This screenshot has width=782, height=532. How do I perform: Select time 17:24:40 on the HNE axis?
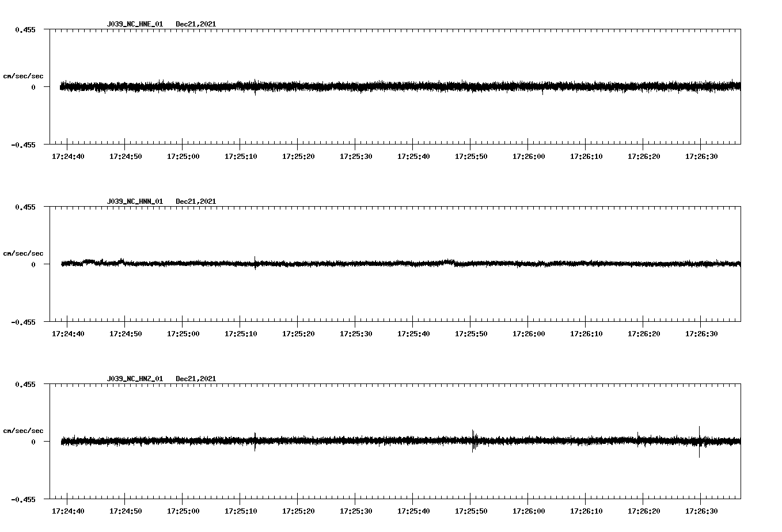click(68, 156)
